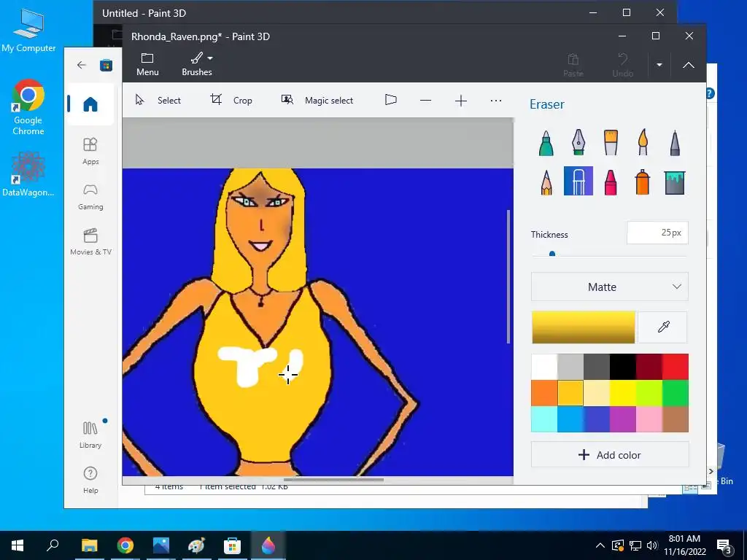
Task: Pick the dark gray color swatch
Action: pyautogui.click(x=597, y=367)
